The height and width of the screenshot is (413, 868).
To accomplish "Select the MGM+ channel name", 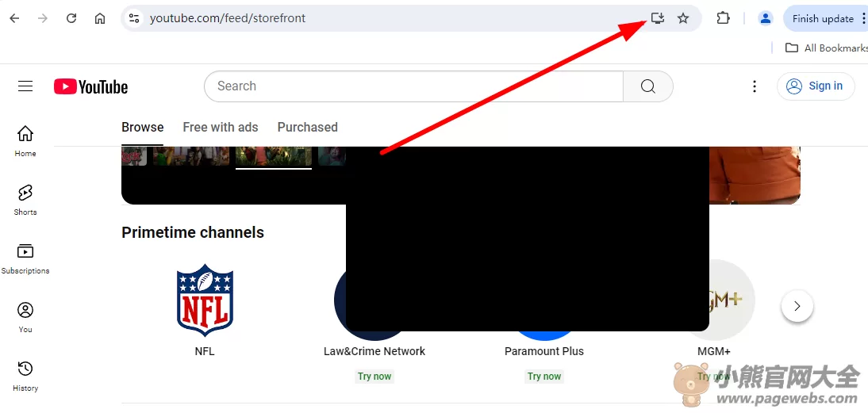I will click(x=714, y=351).
